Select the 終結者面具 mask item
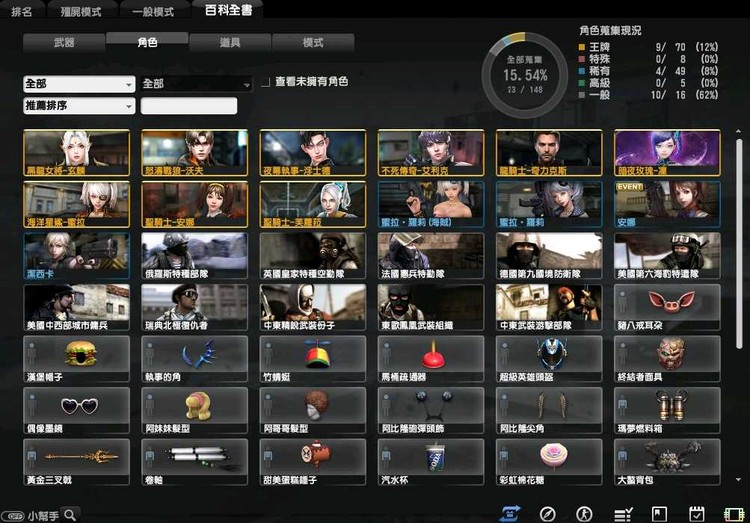This screenshot has height=523, width=750. click(667, 359)
